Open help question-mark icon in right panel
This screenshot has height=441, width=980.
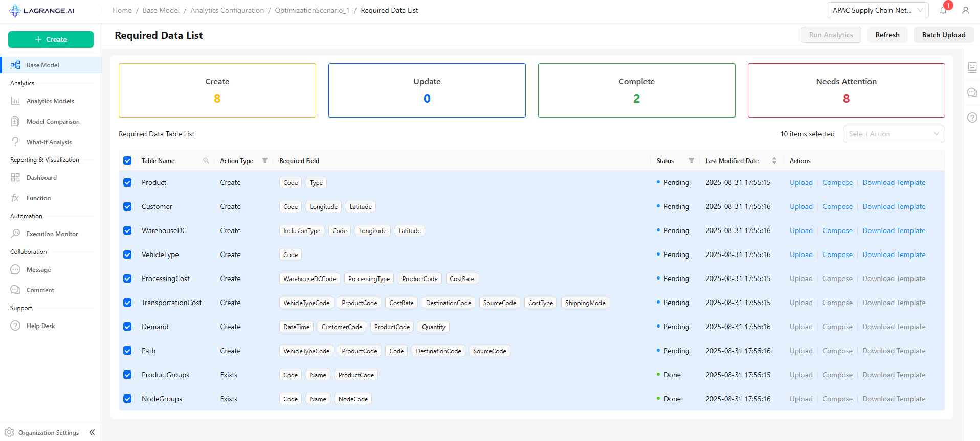point(972,118)
